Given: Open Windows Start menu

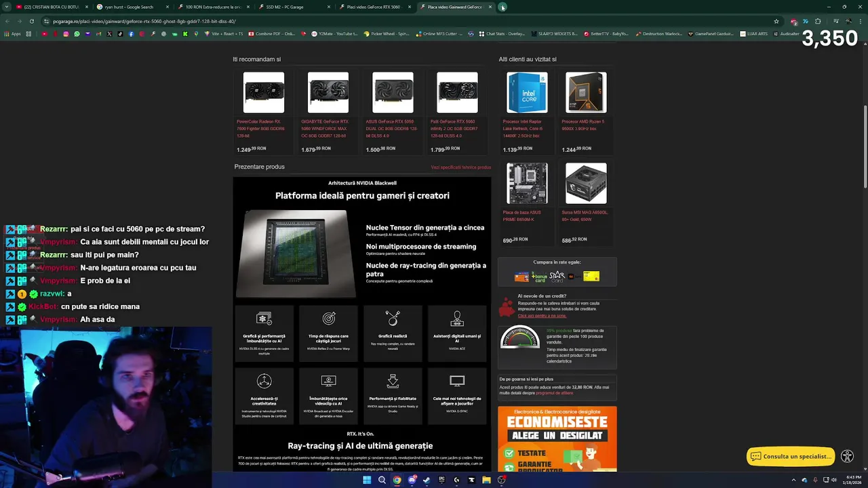Looking at the screenshot, I should click(x=367, y=480).
